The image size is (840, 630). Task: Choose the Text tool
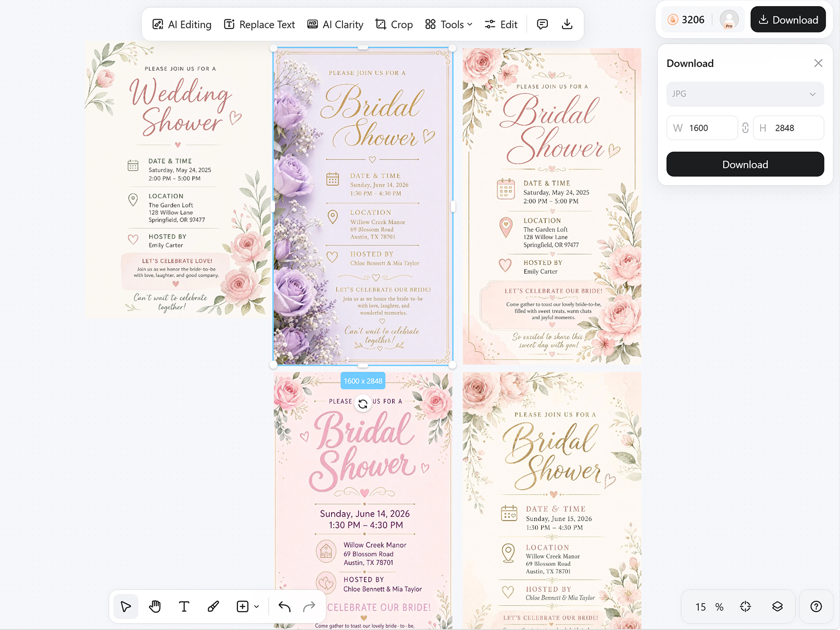184,607
